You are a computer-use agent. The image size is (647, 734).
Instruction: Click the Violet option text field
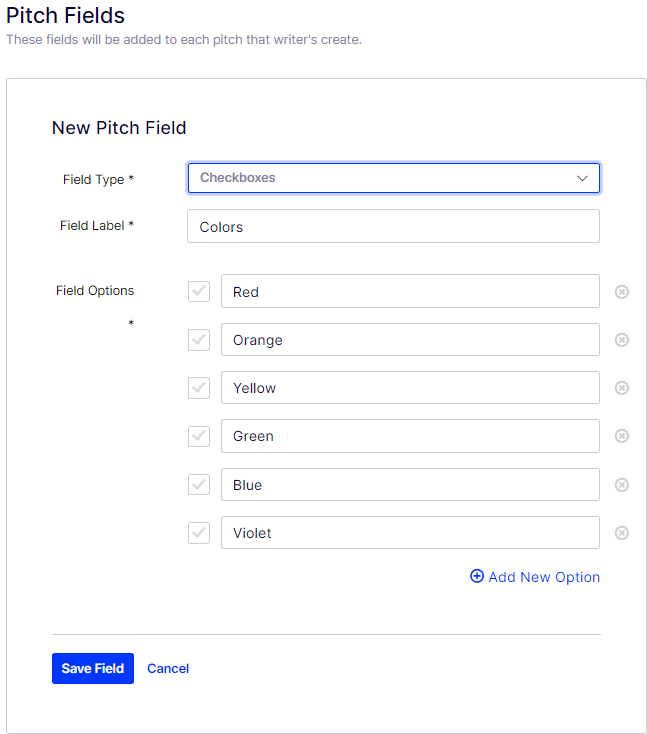[x=410, y=533]
